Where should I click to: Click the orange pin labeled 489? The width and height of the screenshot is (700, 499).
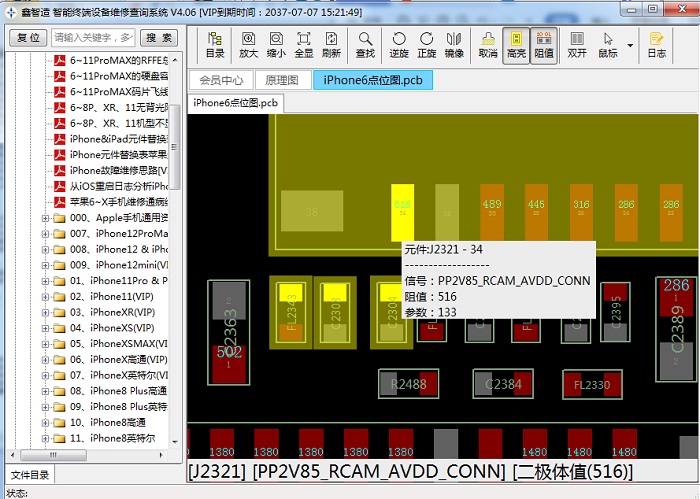coord(492,213)
